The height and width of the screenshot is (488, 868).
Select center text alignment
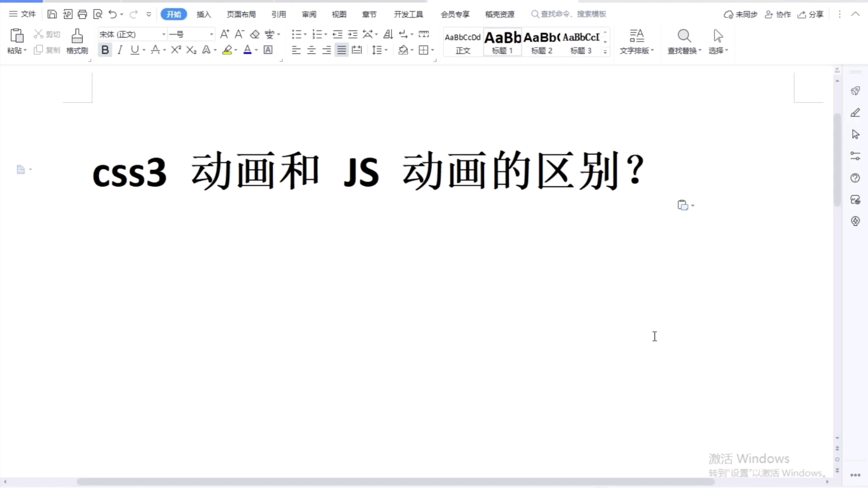point(311,50)
